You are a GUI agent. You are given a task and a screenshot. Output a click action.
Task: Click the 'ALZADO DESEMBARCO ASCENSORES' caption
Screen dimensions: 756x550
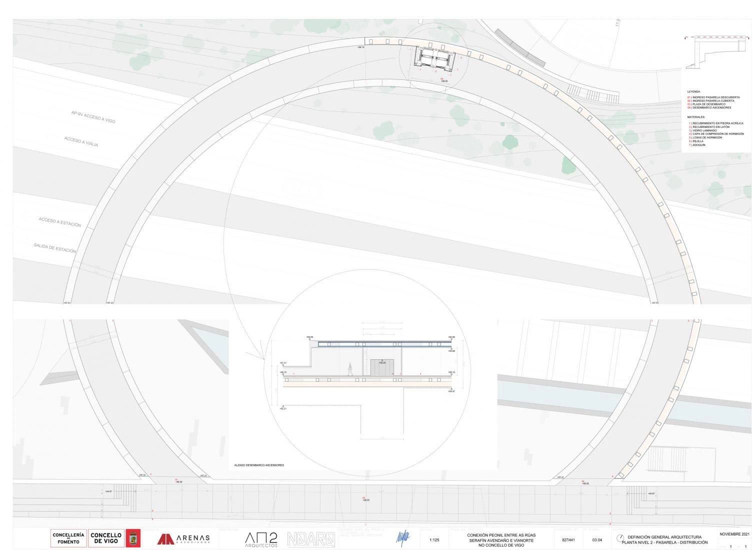pyautogui.click(x=259, y=465)
